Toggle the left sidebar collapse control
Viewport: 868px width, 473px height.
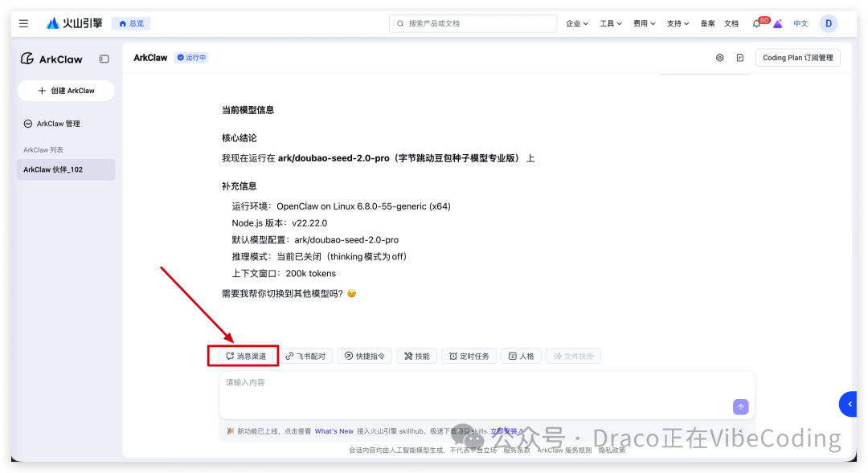104,59
